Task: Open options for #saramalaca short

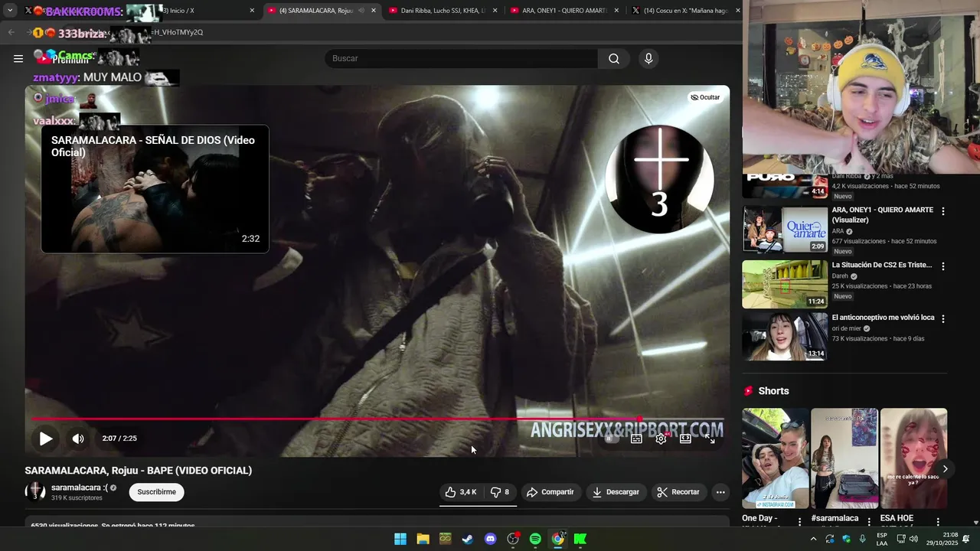Action: 869,522
